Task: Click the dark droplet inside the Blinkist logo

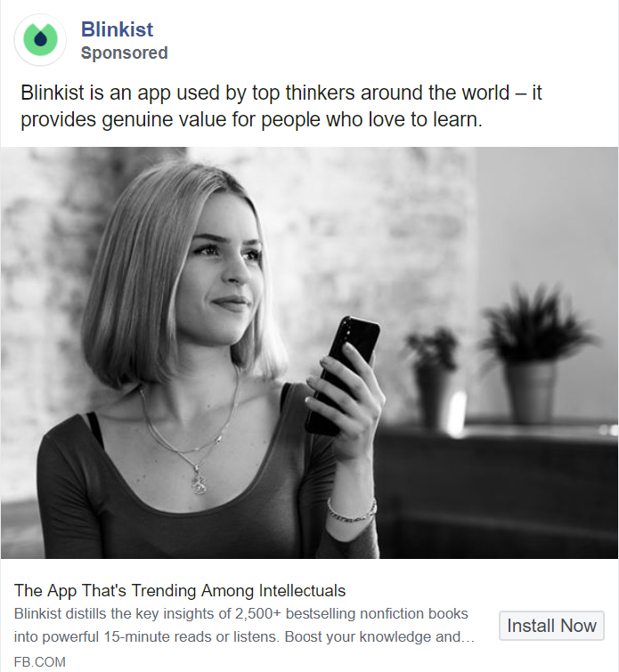Action: [40, 38]
